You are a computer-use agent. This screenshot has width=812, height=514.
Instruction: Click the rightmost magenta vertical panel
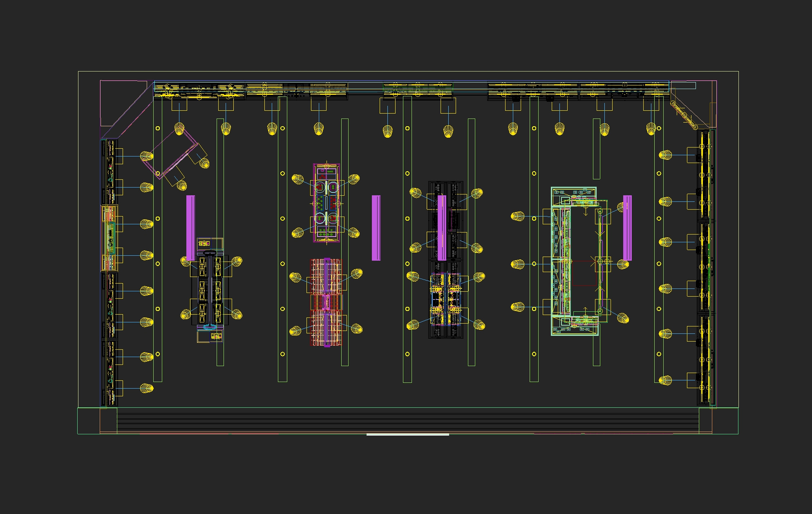pos(627,228)
